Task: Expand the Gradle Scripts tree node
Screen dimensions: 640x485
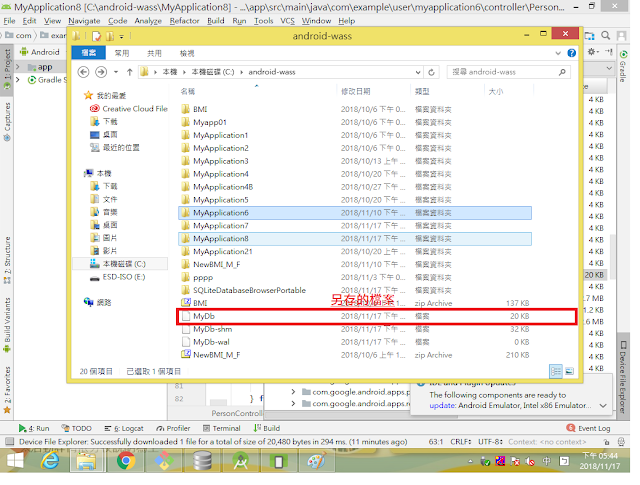Action: click(x=18, y=80)
